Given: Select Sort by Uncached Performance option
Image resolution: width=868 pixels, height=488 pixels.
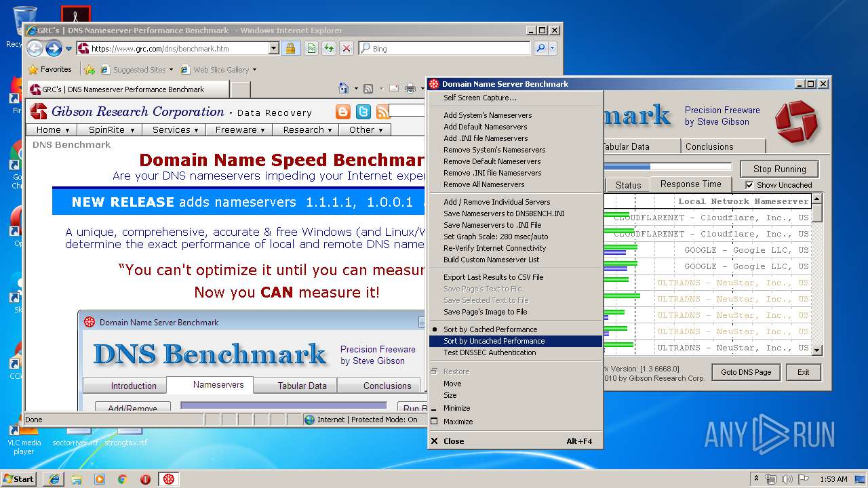Looking at the screenshot, I should point(515,341).
